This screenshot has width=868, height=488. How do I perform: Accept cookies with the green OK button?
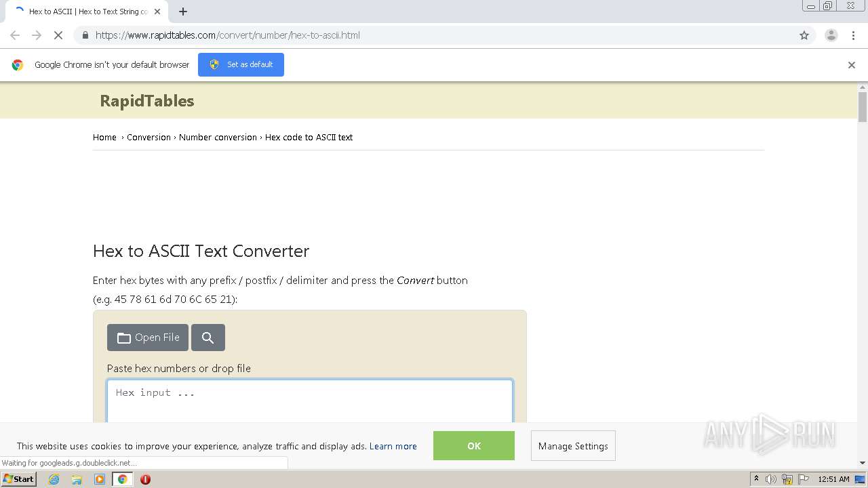(474, 446)
